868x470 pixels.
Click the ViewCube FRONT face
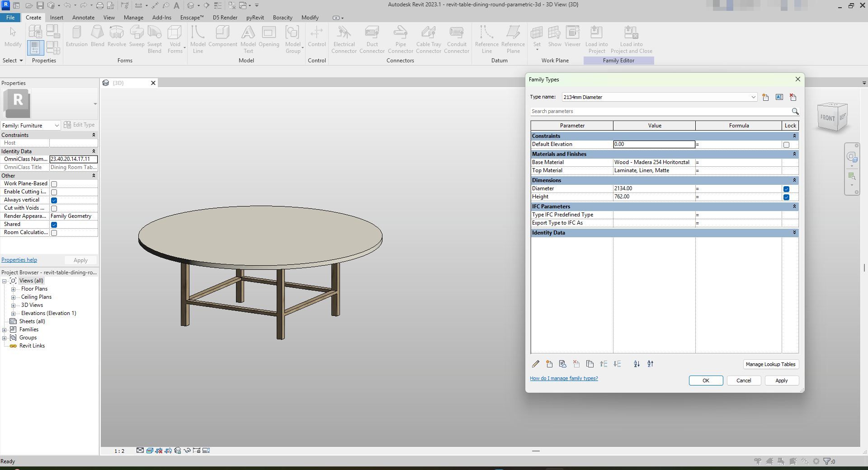pos(827,118)
